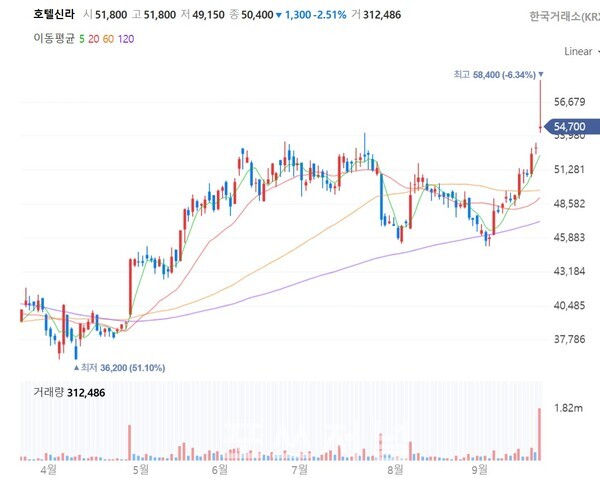Click the 최저 36,200 low-price marker arrow
This screenshot has height=478, width=600.
[78, 368]
